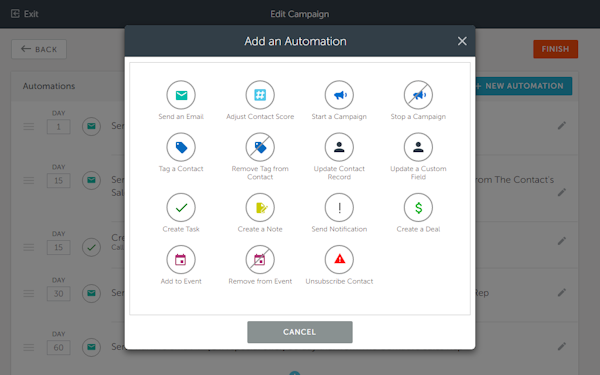Select the Create a Deal dollar icon
Image resolution: width=600 pixels, height=375 pixels.
tap(418, 207)
